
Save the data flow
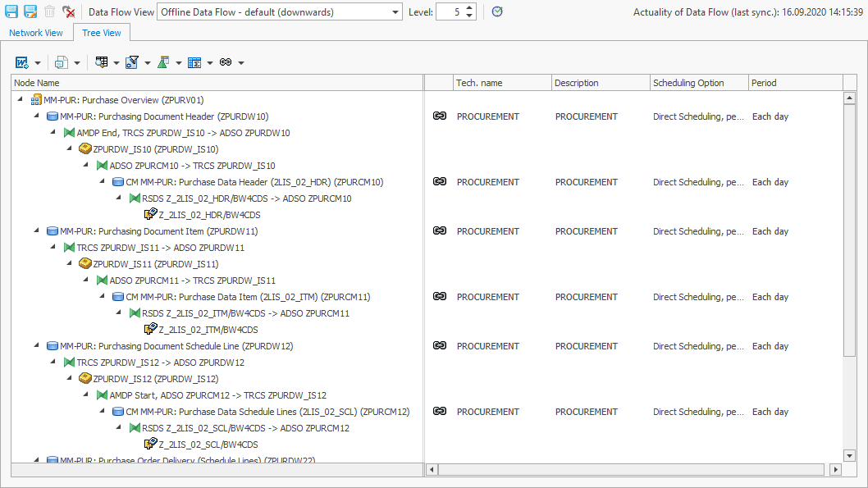[x=11, y=11]
